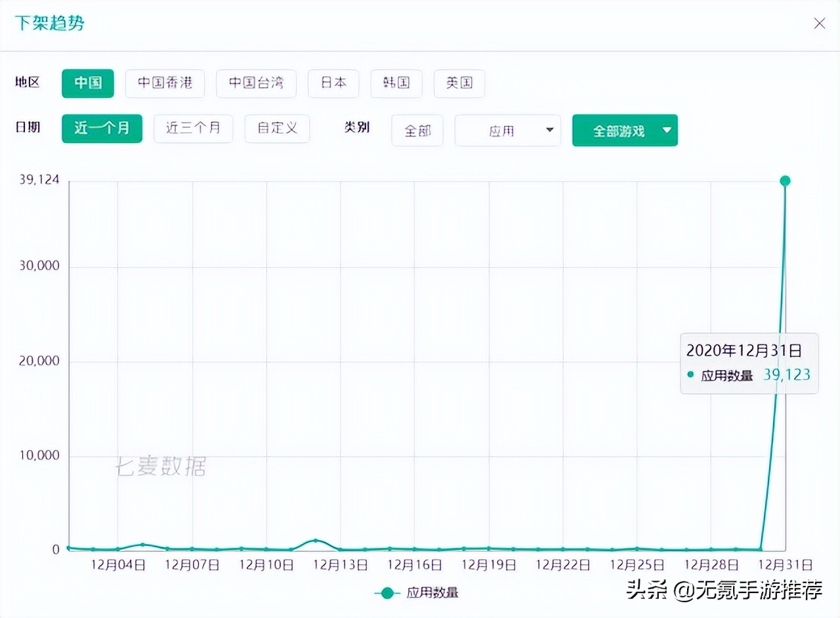Switch to the 美国 region

pyautogui.click(x=459, y=83)
